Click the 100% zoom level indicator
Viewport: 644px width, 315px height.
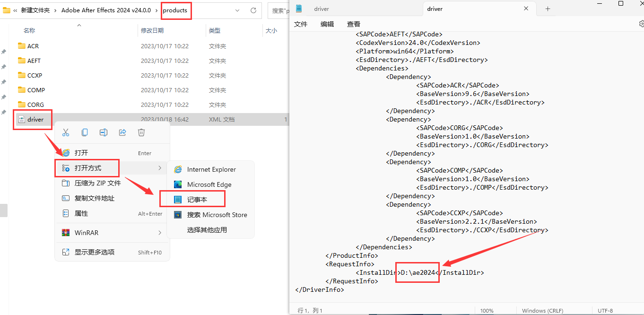tap(487, 310)
